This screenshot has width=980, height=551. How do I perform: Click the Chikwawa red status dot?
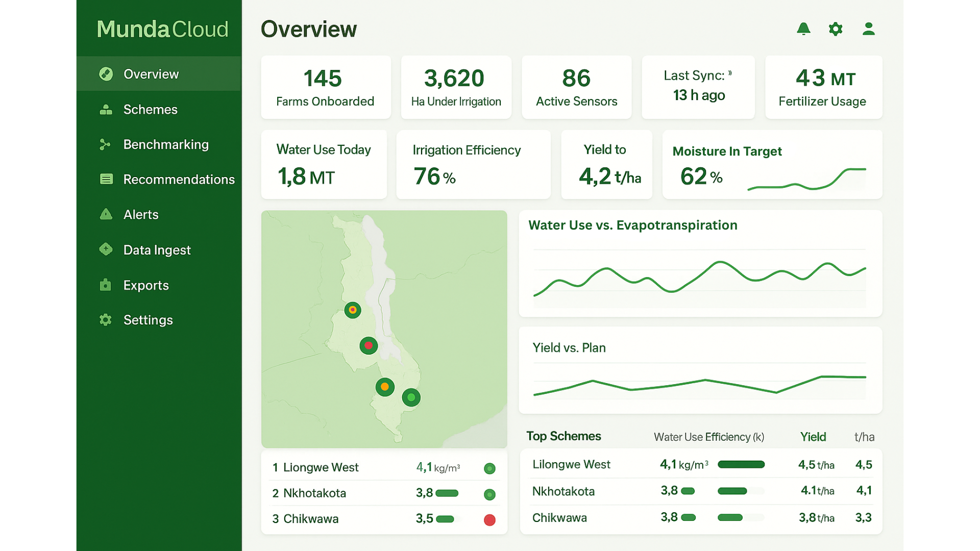[489, 520]
